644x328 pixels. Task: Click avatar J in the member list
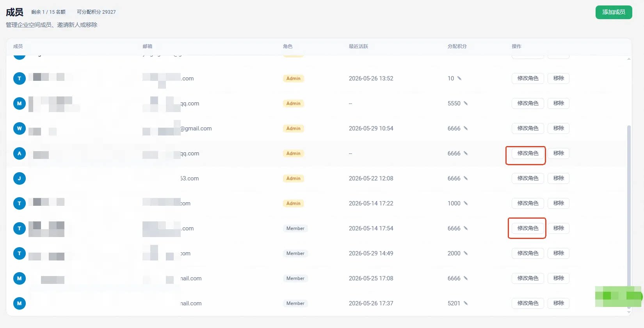20,178
